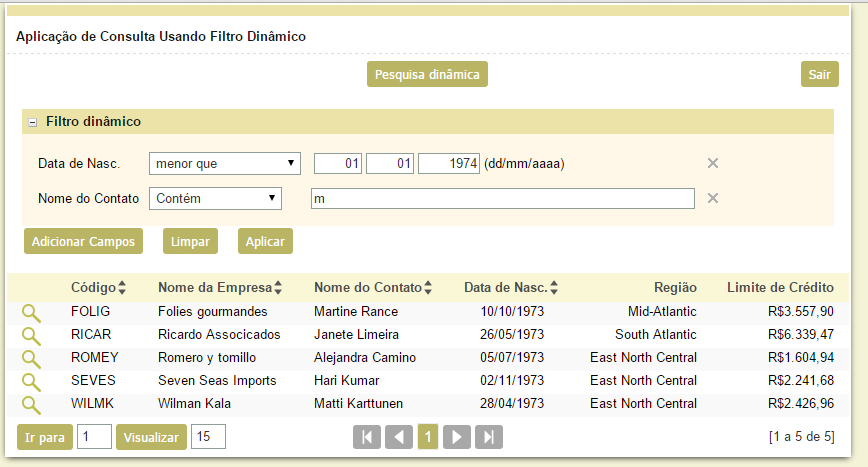Go to the last page of results

(x=488, y=437)
